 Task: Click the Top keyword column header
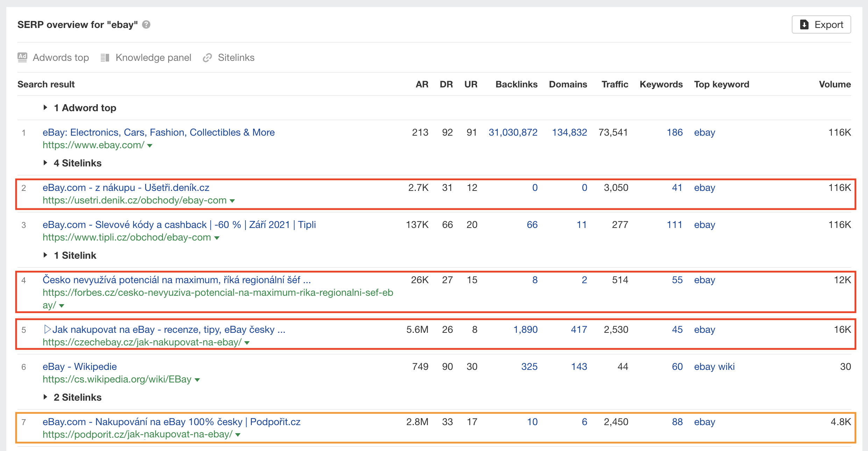[x=722, y=84]
